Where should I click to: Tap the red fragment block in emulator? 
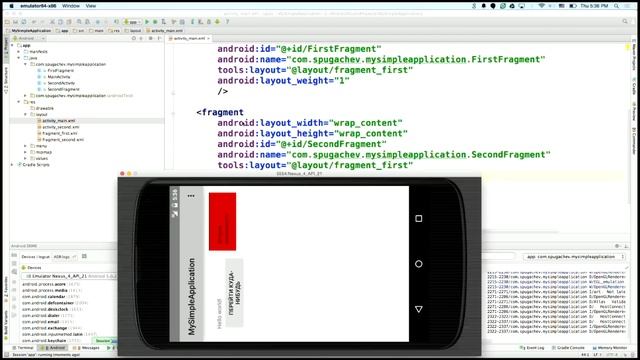click(x=222, y=222)
